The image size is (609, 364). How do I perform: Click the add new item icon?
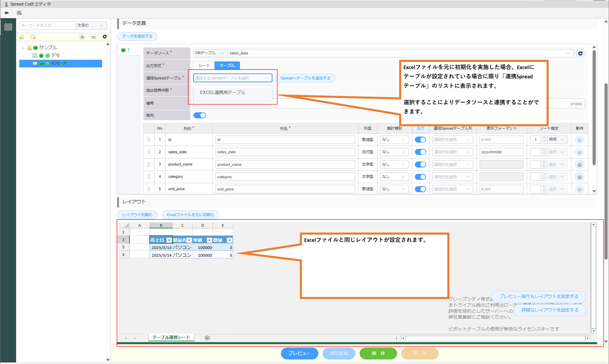(x=33, y=37)
